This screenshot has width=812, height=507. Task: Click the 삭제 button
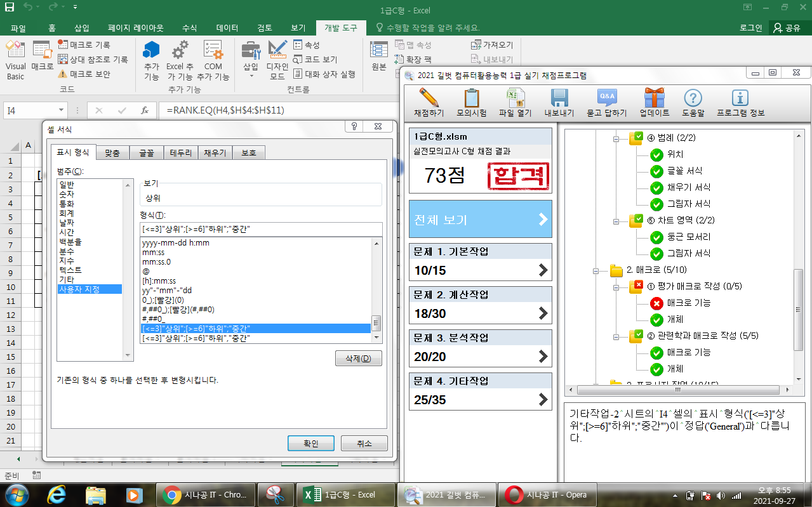(358, 359)
